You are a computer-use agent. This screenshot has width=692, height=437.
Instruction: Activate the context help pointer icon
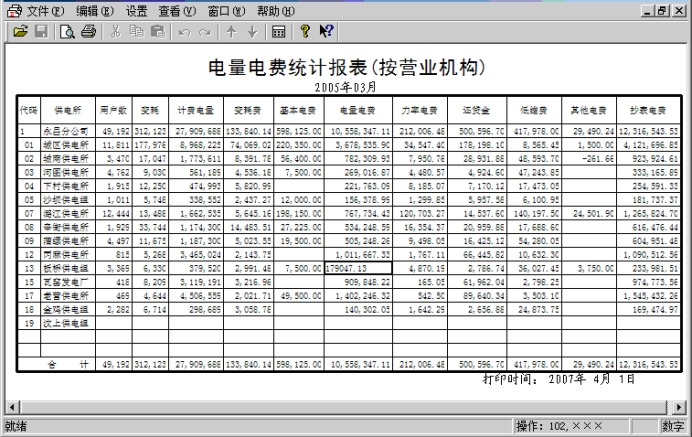pyautogui.click(x=326, y=32)
